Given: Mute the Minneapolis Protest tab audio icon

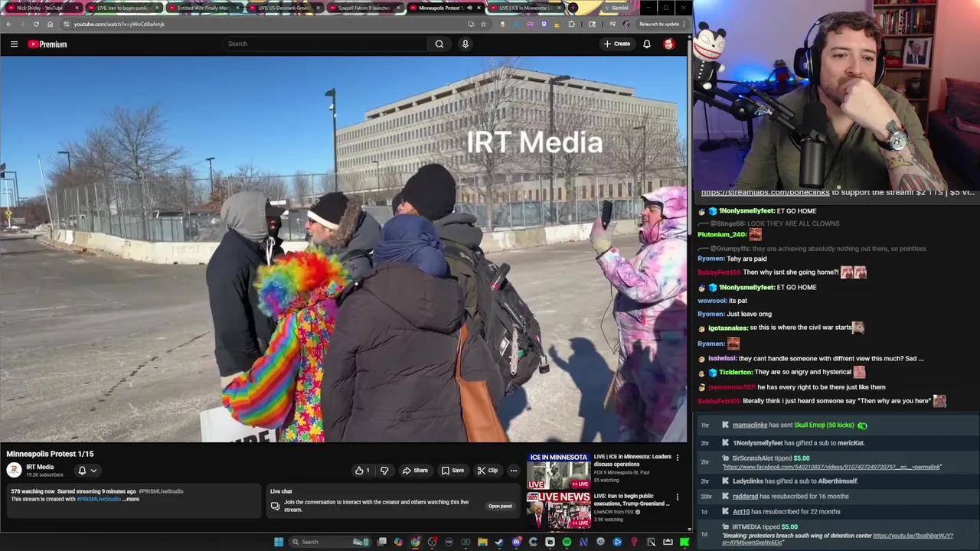Looking at the screenshot, I should coord(468,8).
